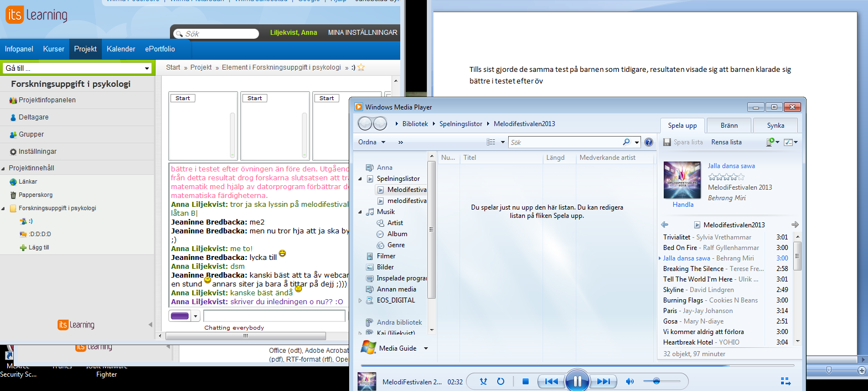Expand the EOS_DIGITAL tree node
The image size is (868, 391).
[361, 300]
